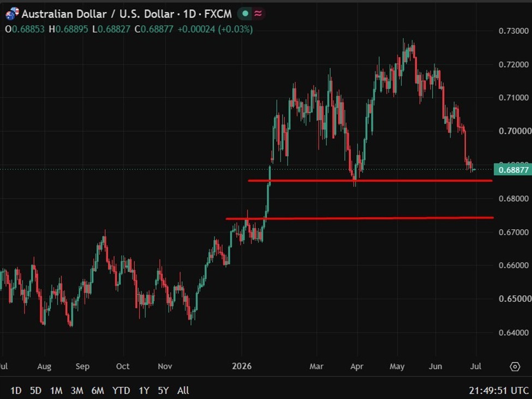Set chart range to 6M
The width and height of the screenshot is (532, 399).
(97, 390)
